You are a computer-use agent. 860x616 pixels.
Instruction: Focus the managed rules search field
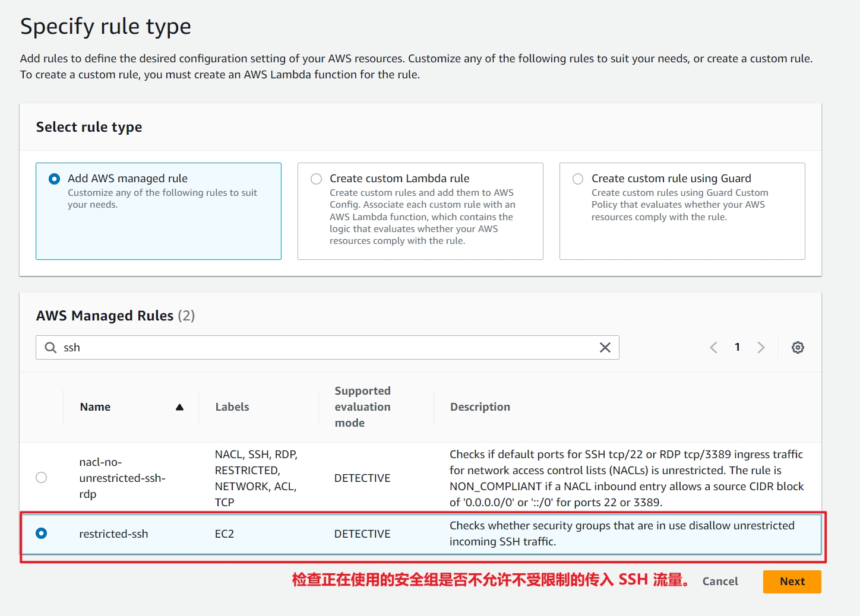(x=327, y=348)
